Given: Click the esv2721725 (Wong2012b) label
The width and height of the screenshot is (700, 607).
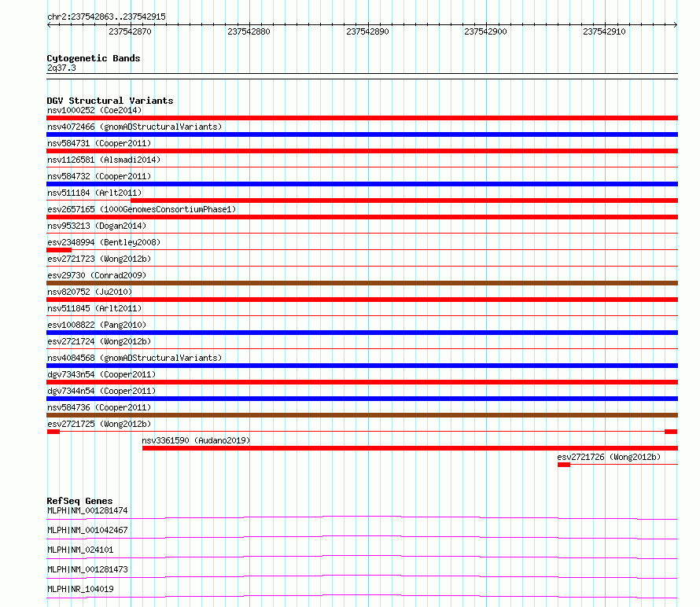Looking at the screenshot, I should [99, 424].
